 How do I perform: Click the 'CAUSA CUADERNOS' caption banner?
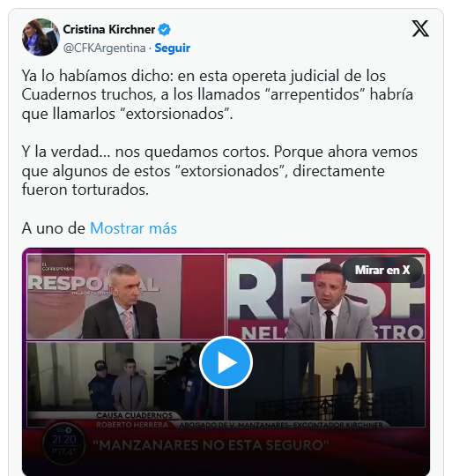(135, 415)
